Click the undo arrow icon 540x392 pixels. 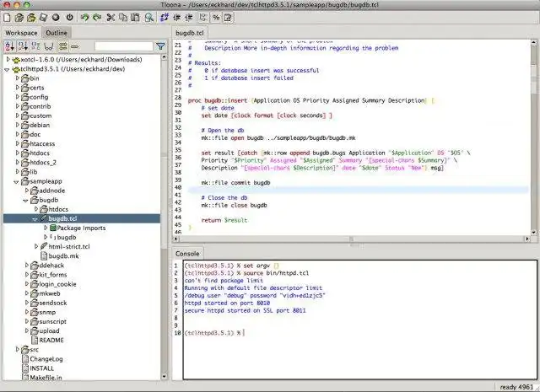point(85,17)
